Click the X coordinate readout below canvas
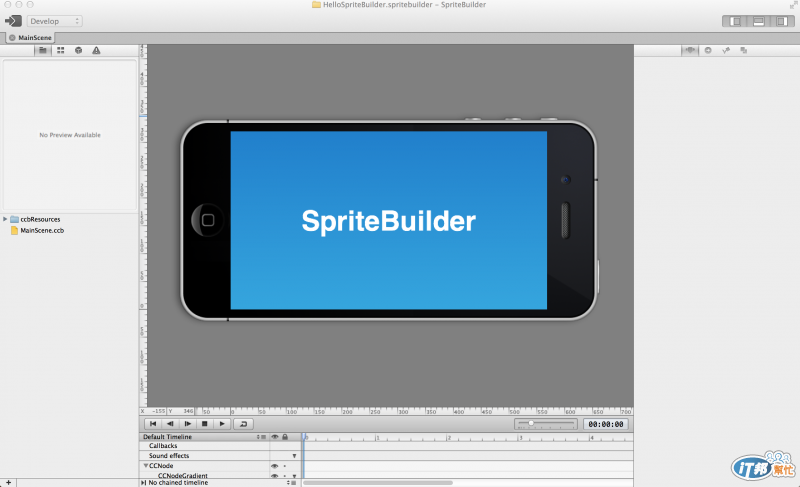This screenshot has height=487, width=800. [x=154, y=411]
